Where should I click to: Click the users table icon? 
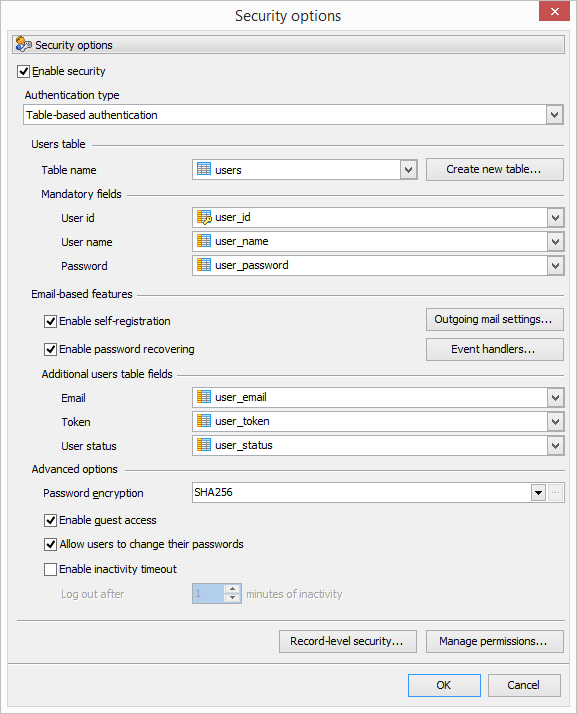(204, 169)
